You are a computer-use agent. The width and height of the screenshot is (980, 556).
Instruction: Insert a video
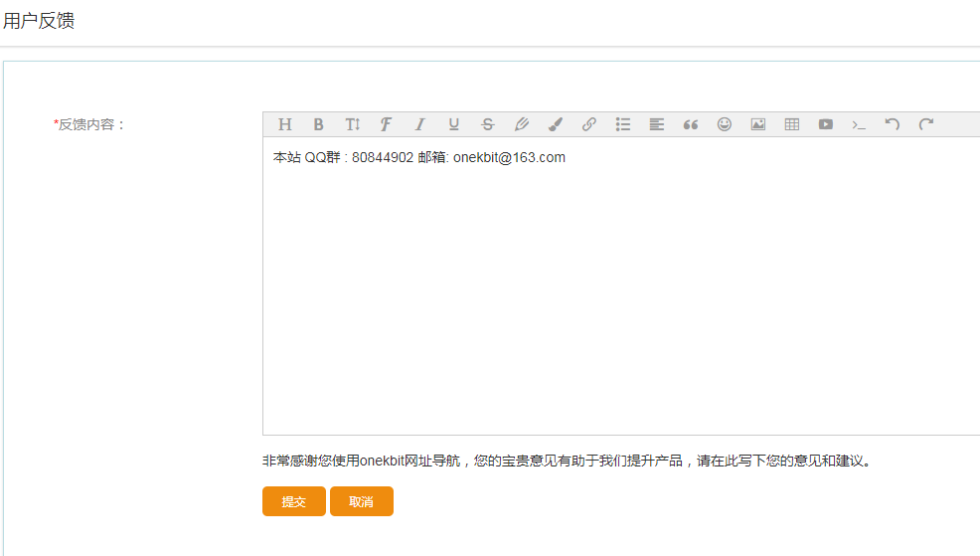coord(825,124)
